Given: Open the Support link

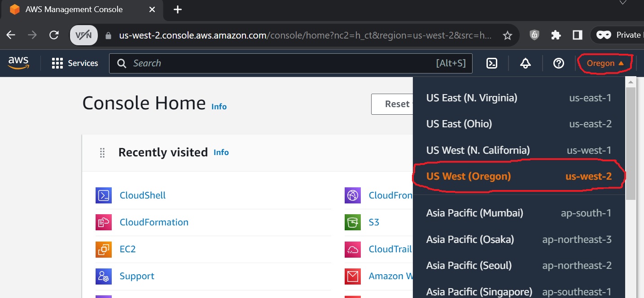Looking at the screenshot, I should (137, 276).
